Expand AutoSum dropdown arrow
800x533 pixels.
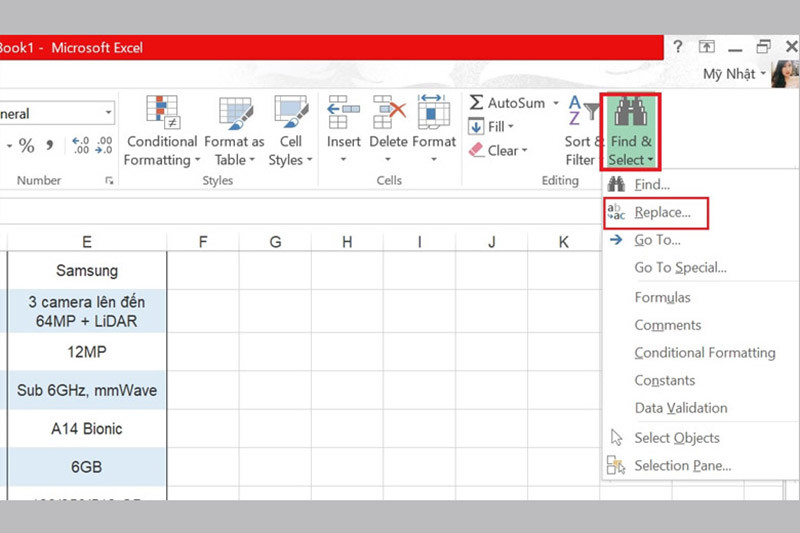556,103
